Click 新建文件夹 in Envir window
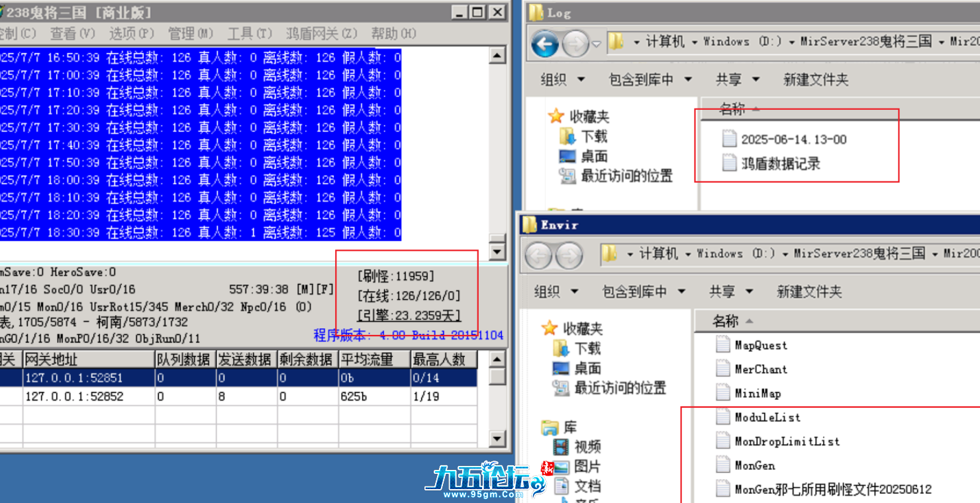980x503 pixels. point(809,292)
